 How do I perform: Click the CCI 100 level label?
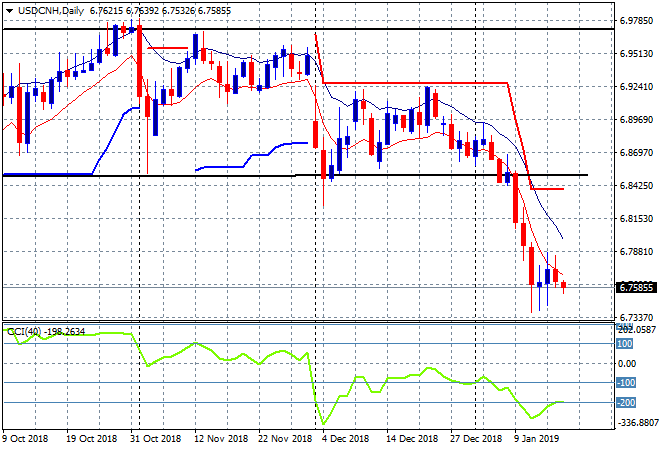(x=625, y=344)
